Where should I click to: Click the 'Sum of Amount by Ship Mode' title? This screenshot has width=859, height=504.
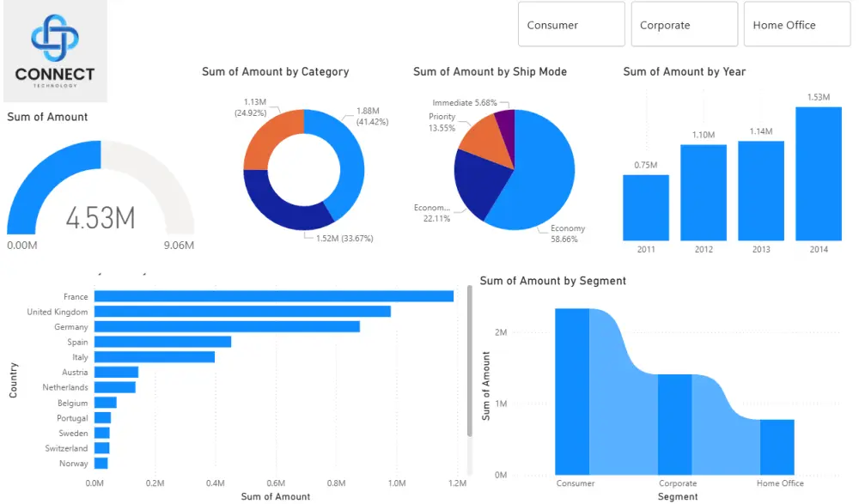coord(490,72)
